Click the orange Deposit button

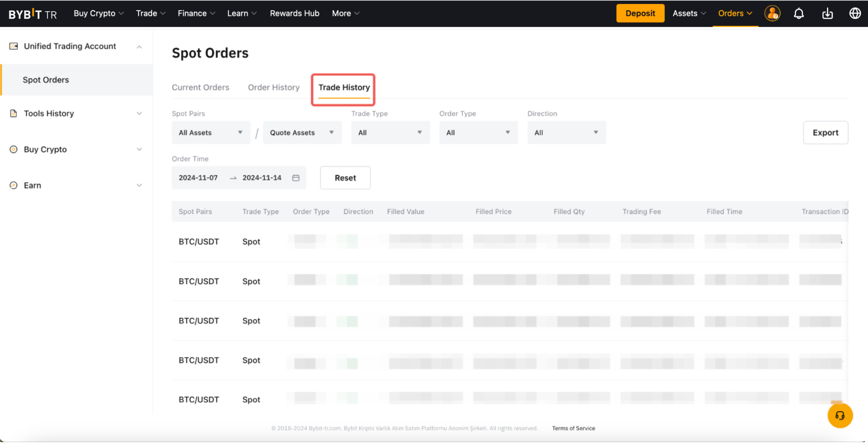tap(640, 13)
